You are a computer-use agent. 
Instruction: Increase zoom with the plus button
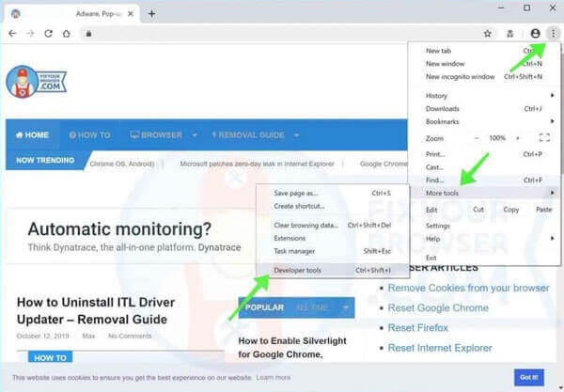point(518,138)
